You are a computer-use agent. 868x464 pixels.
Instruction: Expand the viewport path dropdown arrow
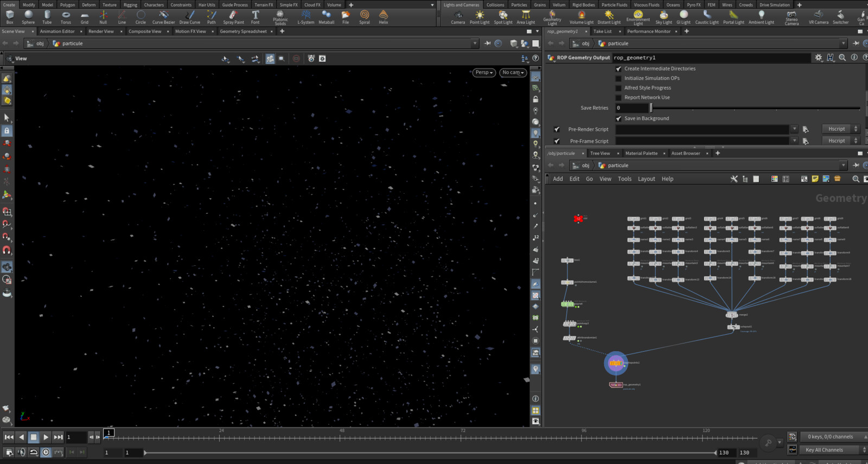coord(475,43)
